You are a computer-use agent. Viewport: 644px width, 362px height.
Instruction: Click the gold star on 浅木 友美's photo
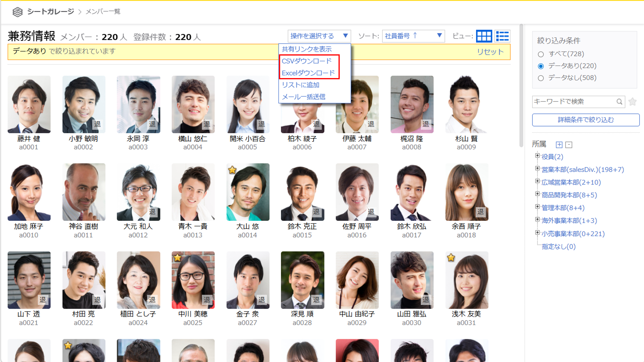451,257
